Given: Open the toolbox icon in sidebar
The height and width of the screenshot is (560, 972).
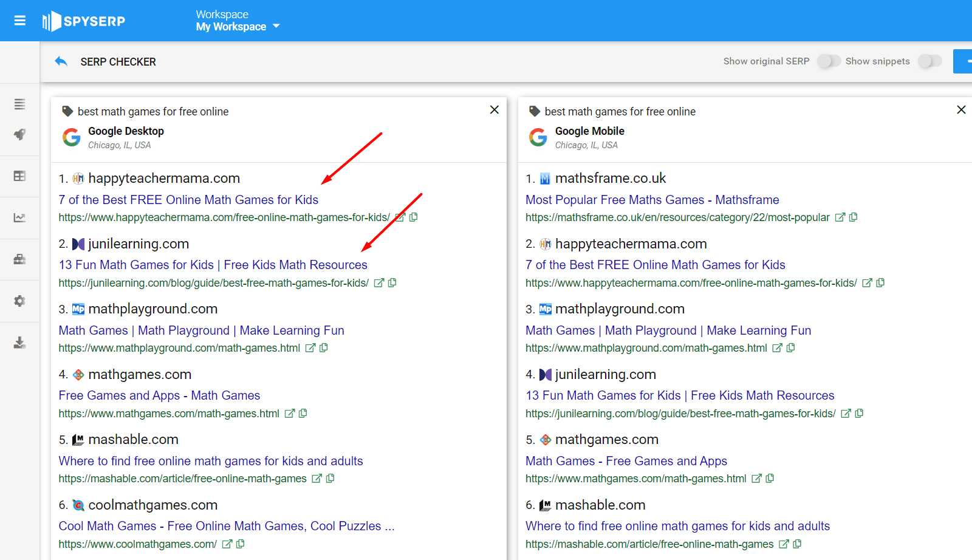Looking at the screenshot, I should click(20, 259).
